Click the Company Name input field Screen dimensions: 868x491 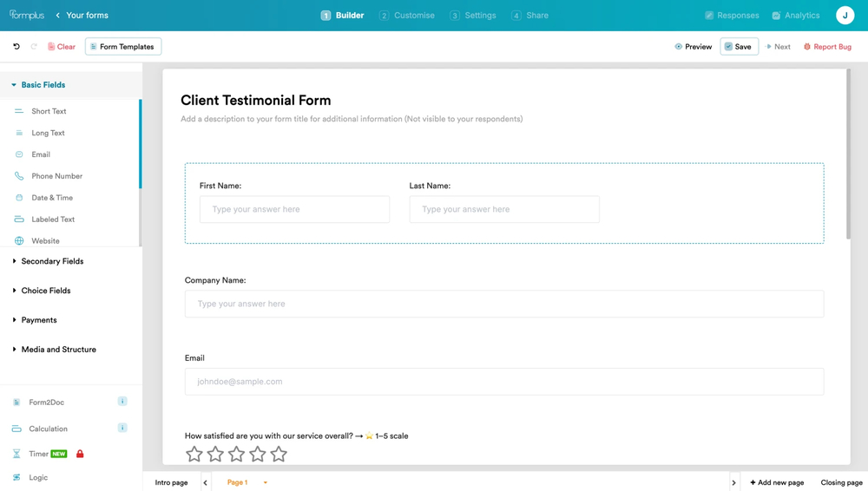503,304
